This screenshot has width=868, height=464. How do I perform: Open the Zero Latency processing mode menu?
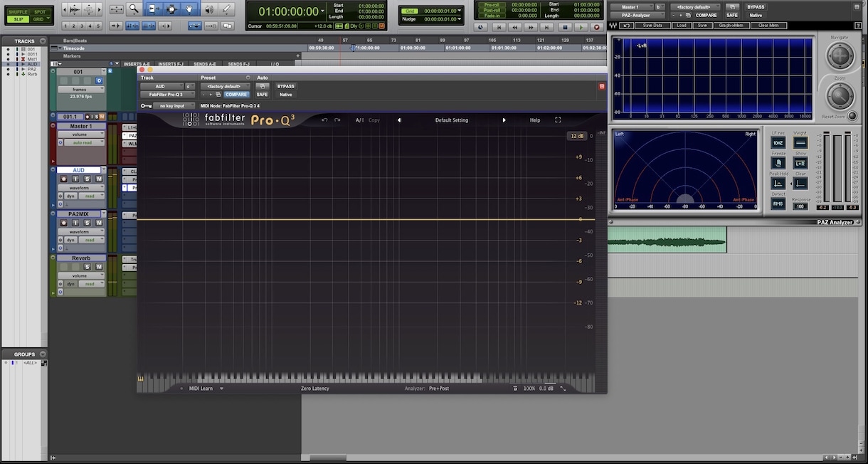pos(314,389)
